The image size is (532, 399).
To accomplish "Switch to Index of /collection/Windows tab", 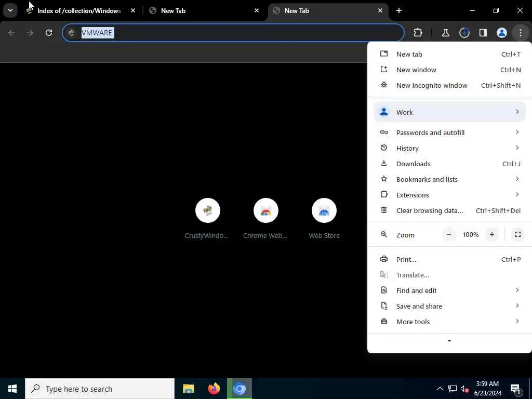I will (x=79, y=10).
